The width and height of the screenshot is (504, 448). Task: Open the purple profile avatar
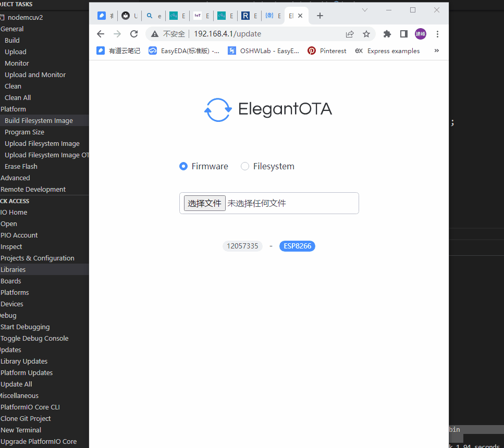(421, 34)
